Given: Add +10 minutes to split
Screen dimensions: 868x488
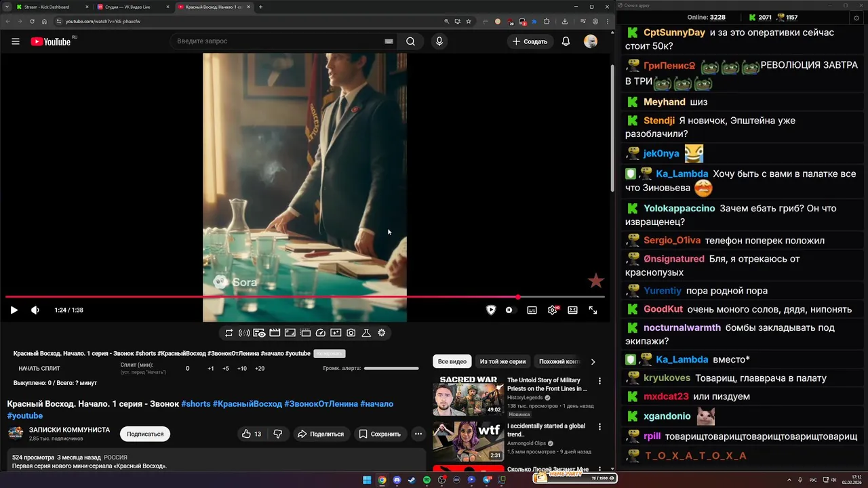Looking at the screenshot, I should click(242, 369).
